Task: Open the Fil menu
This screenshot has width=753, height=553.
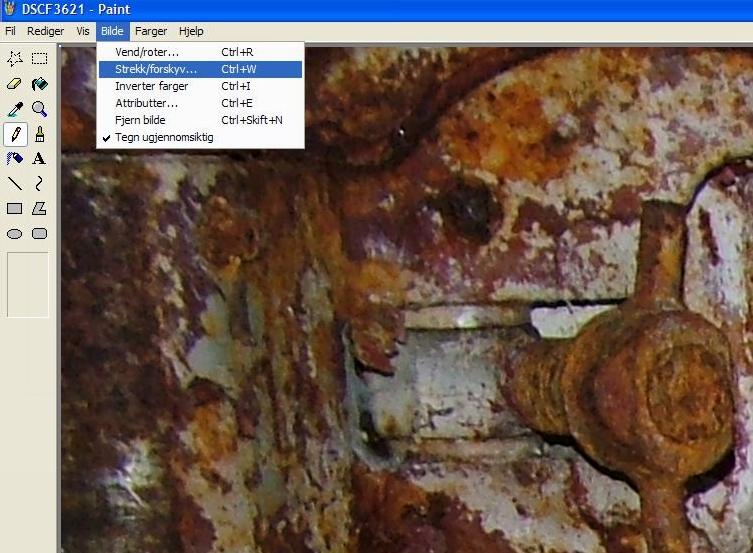Action: click(x=10, y=31)
